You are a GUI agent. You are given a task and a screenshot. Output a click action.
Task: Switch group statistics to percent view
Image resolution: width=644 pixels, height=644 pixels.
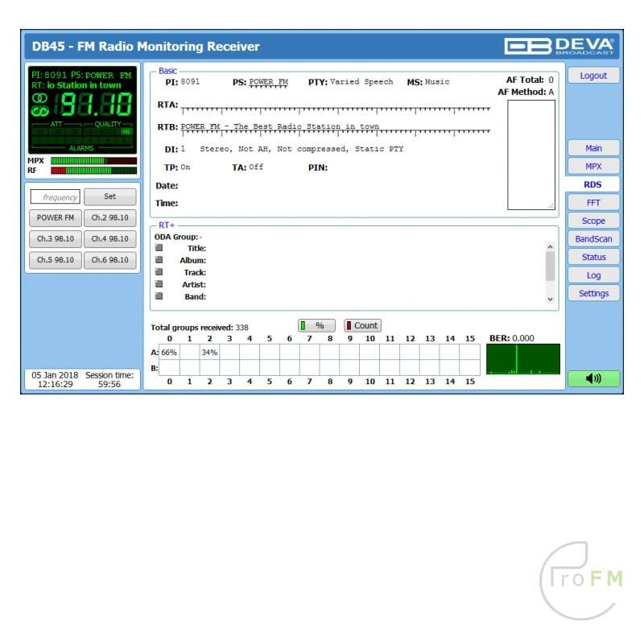pos(316,325)
